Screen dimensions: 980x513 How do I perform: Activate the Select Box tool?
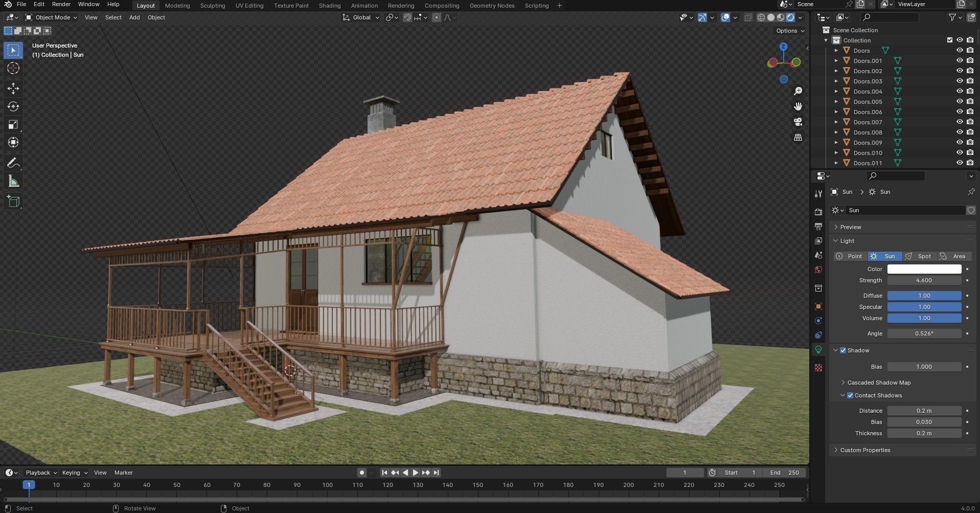[13, 50]
